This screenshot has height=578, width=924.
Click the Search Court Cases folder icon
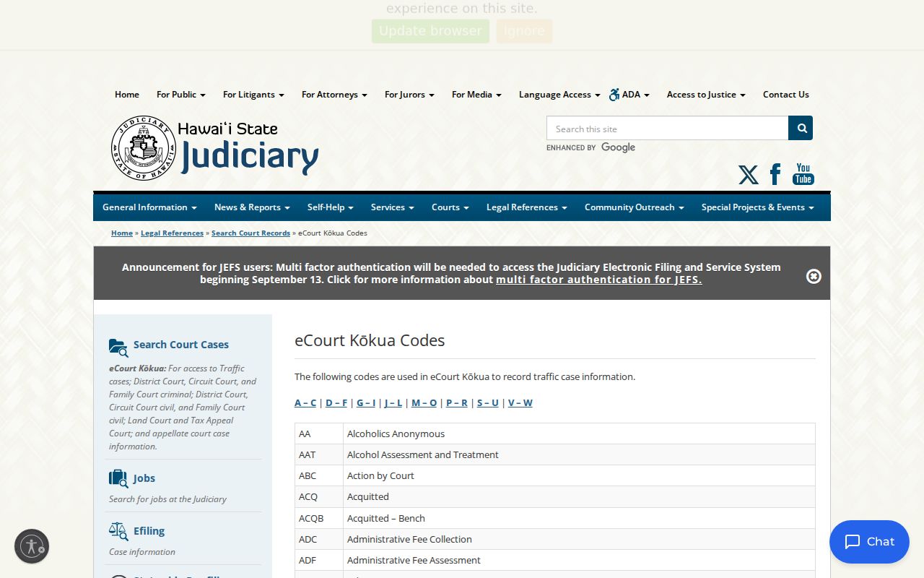pos(118,348)
